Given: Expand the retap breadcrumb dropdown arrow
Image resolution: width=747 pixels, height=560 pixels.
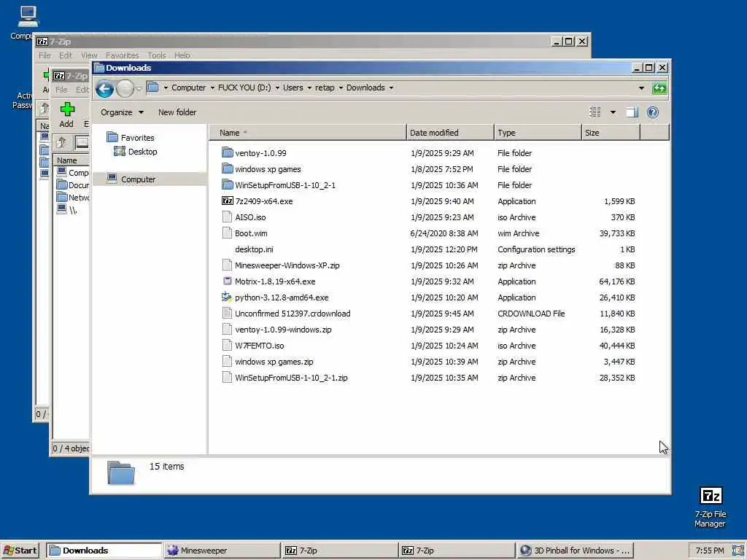Looking at the screenshot, I should coord(341,87).
